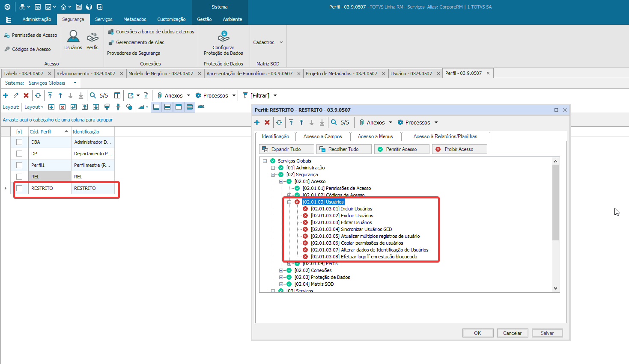
Task: Click the dialog red delete X icon
Action: 267,122
